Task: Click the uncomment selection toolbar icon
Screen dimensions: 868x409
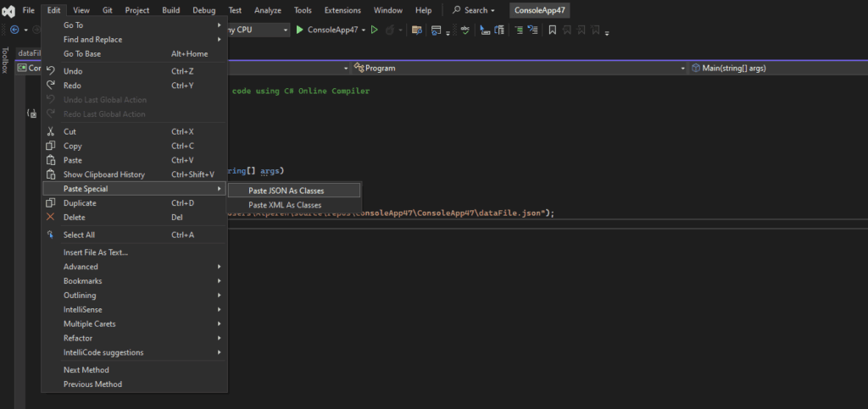Action: [x=498, y=30]
